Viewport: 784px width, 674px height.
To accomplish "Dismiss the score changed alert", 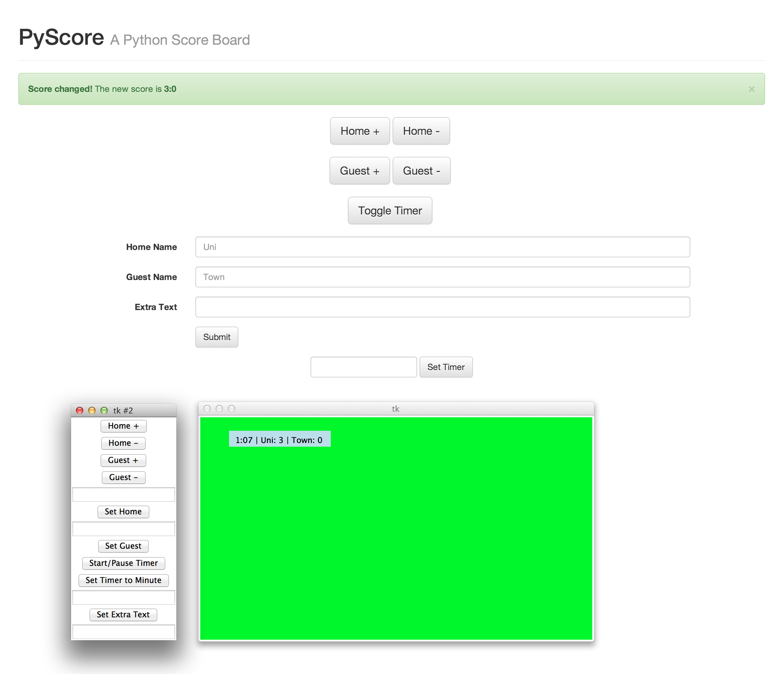I will [751, 89].
